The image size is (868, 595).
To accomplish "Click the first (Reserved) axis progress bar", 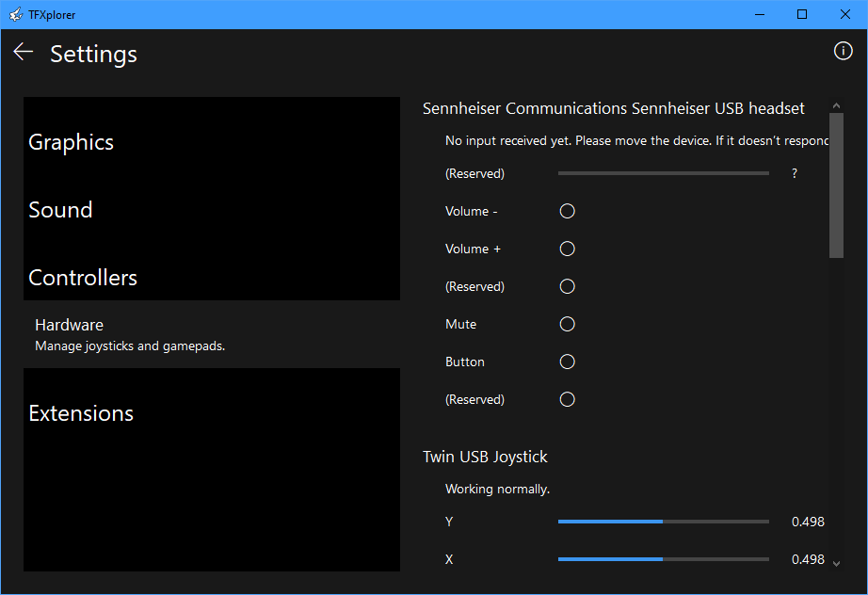I will pyautogui.click(x=663, y=173).
